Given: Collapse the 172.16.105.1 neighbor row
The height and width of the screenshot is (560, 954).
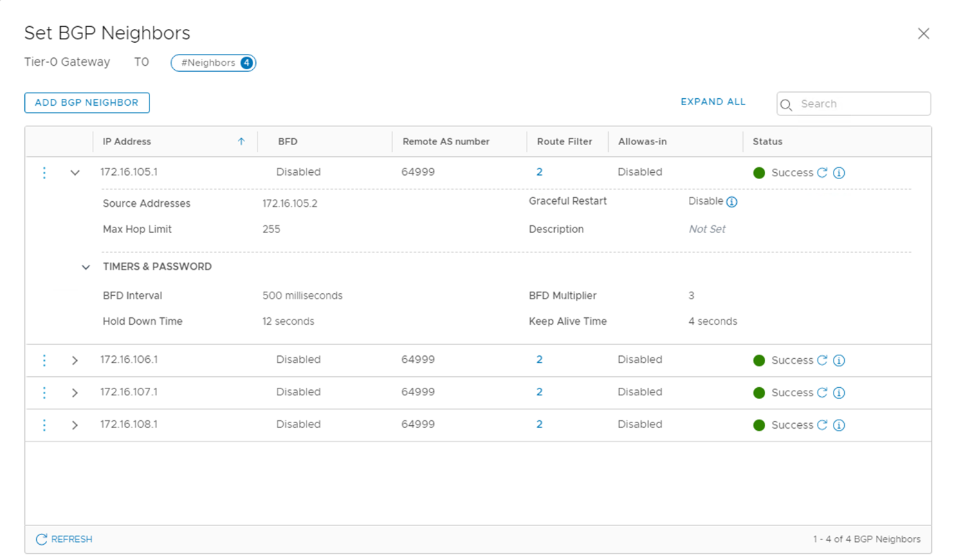Looking at the screenshot, I should point(75,173).
